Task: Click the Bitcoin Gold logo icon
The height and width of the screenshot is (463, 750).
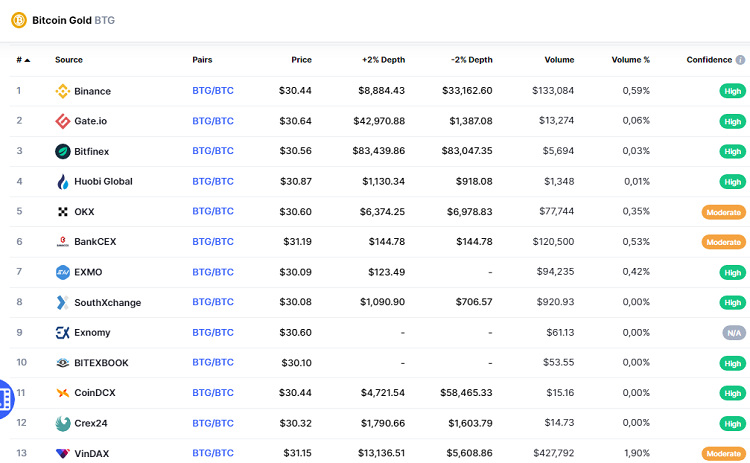Action: tap(18, 20)
